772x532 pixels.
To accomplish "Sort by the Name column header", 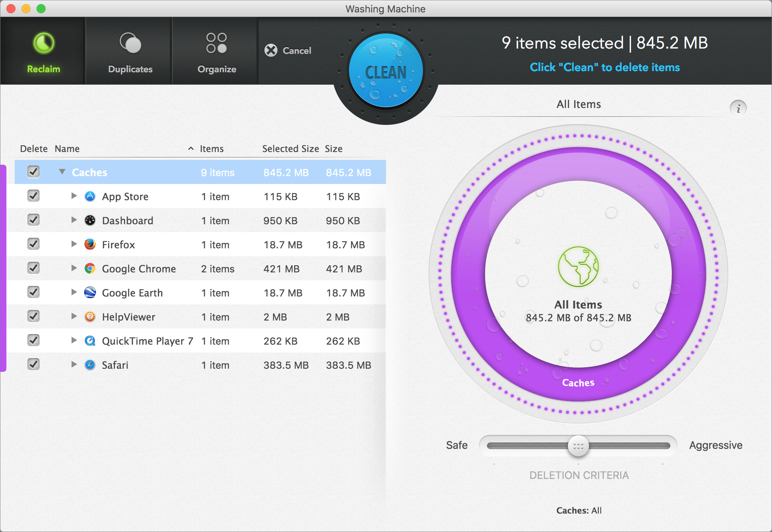I will pos(67,149).
